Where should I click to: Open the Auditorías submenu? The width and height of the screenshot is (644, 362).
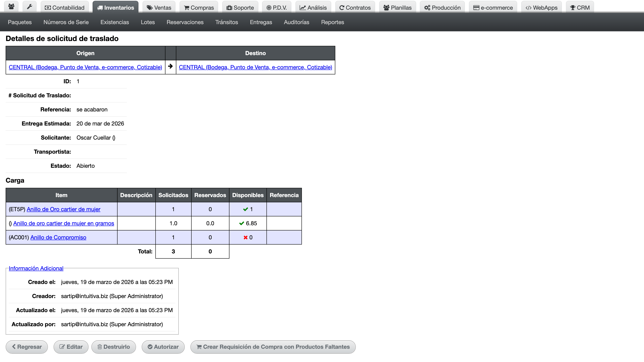coord(296,22)
